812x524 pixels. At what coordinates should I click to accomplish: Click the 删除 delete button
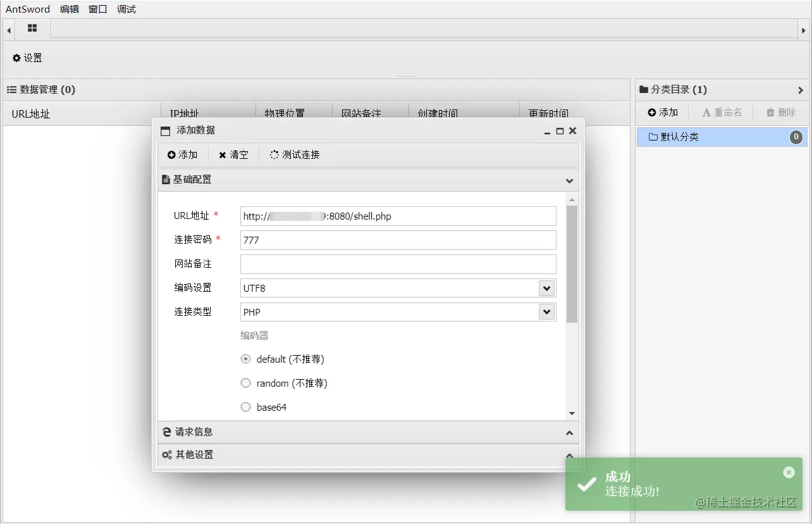(781, 113)
